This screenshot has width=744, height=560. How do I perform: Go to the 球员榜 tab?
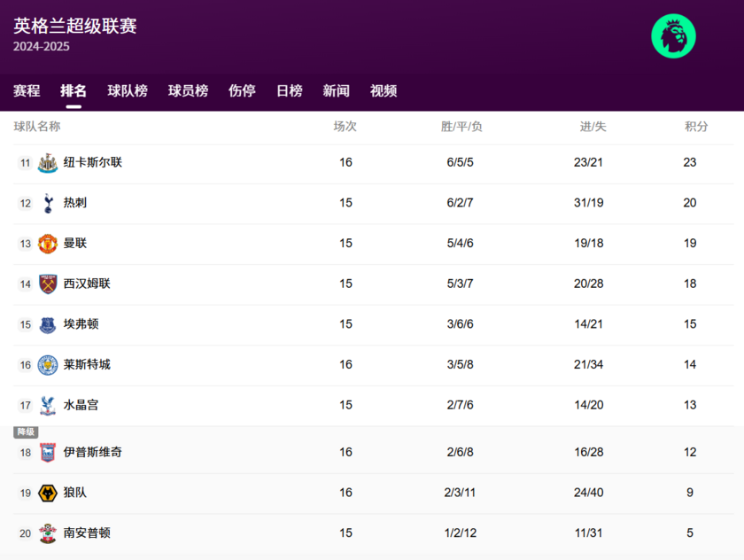pyautogui.click(x=188, y=90)
